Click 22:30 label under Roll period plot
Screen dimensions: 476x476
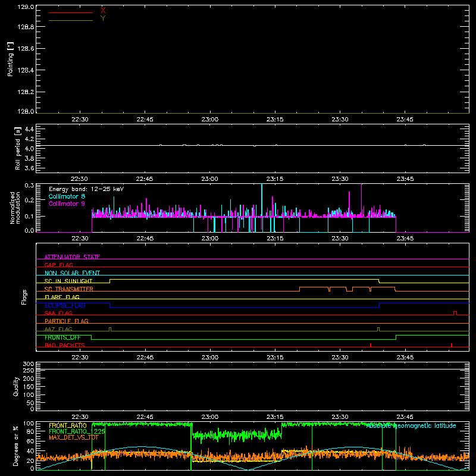(80, 179)
